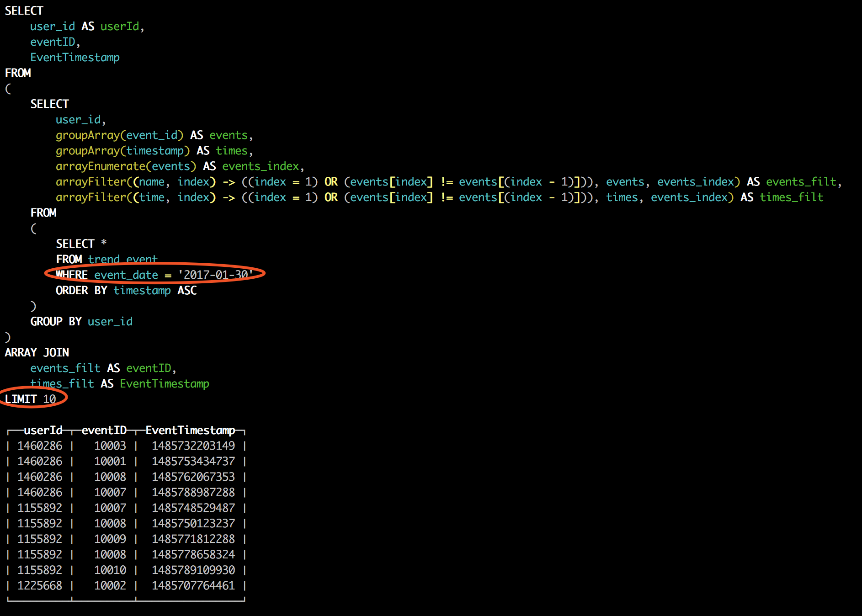The height and width of the screenshot is (616, 862).
Task: Click user ID 1225668 in last row
Action: tap(40, 585)
